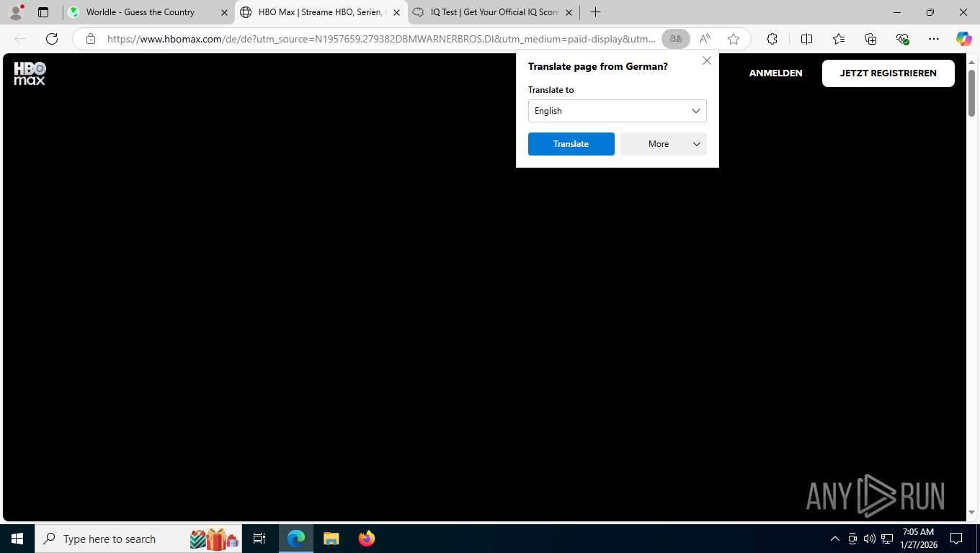Click the ANMELDEN sign-in link
The image size is (980, 553).
tap(775, 73)
